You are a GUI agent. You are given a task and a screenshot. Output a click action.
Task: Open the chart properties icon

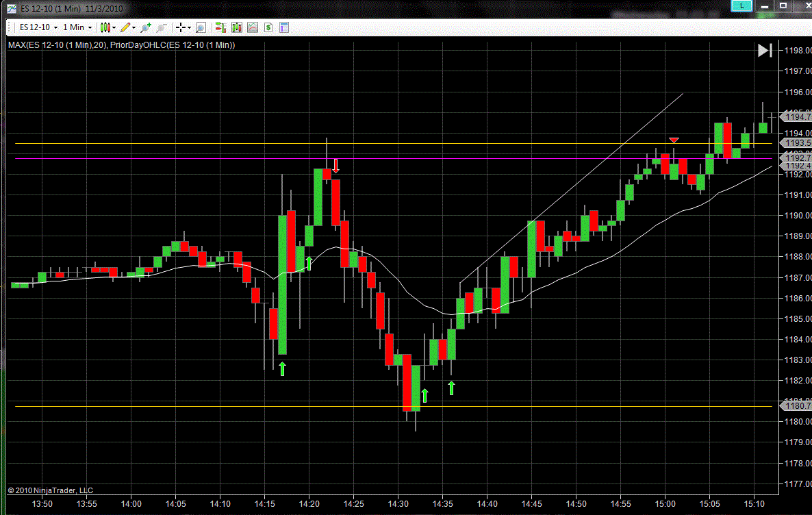[x=284, y=27]
